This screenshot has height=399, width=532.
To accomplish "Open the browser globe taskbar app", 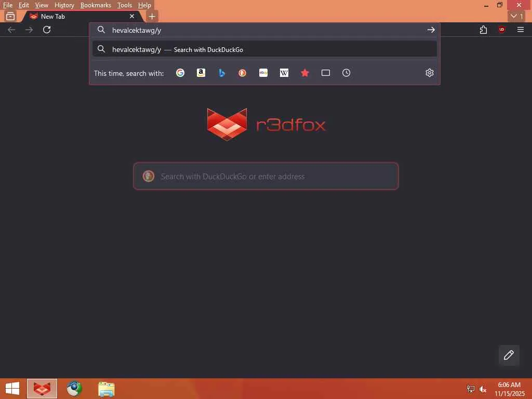I will click(x=74, y=389).
